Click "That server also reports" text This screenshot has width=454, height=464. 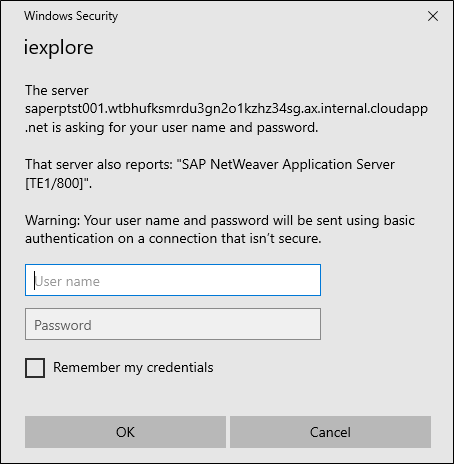pos(99,164)
